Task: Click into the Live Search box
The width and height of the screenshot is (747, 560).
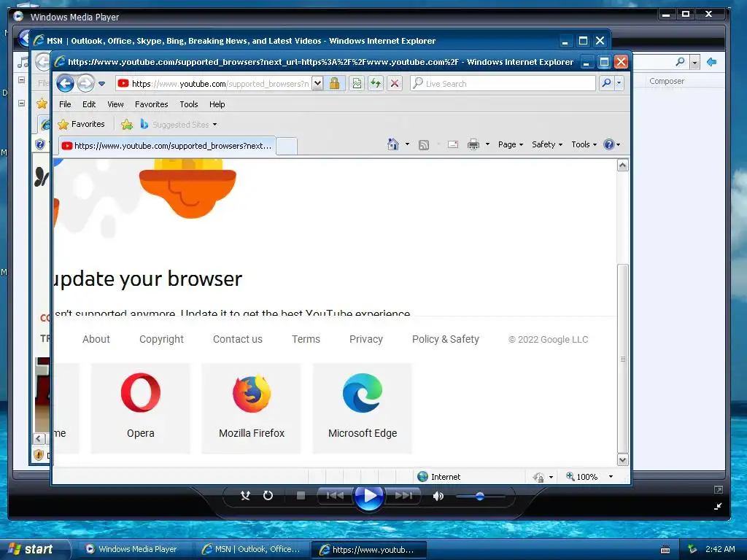Action: (x=503, y=84)
